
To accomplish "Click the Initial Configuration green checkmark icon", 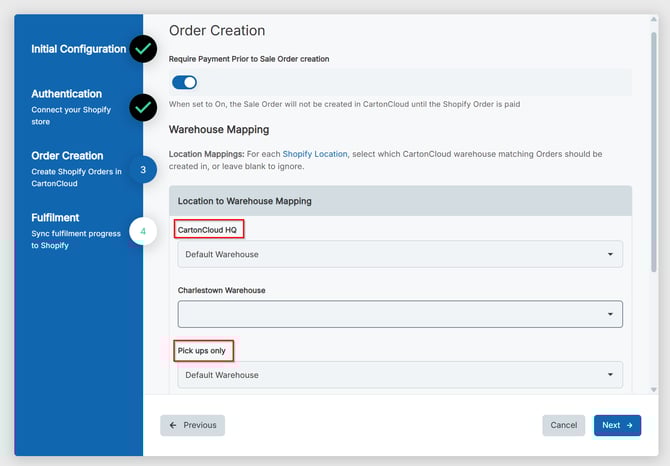I will click(144, 48).
